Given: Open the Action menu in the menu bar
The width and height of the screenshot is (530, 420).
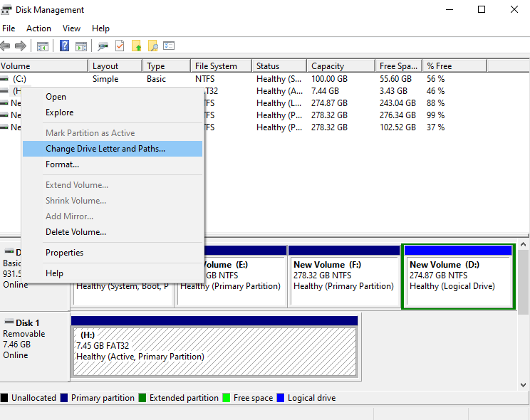Looking at the screenshot, I should 38,28.
